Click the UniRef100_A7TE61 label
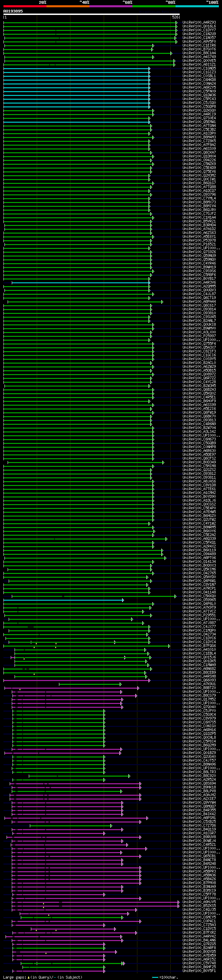Viewport: 222px width, 980px height. (199, 489)
